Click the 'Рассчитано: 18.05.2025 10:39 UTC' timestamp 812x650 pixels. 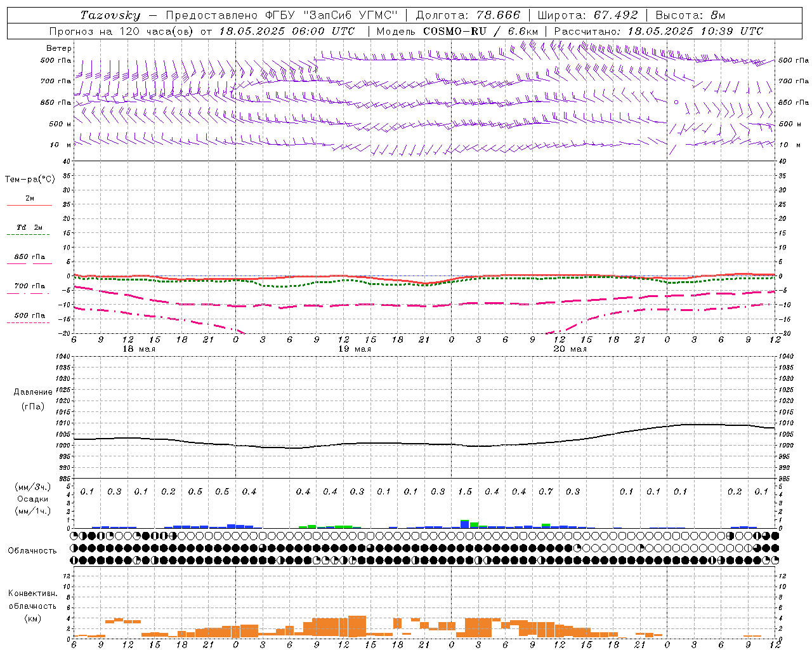click(x=658, y=31)
